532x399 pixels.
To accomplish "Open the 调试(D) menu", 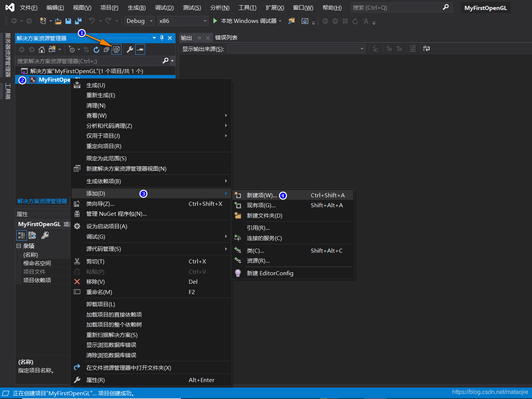I will click(x=164, y=7).
